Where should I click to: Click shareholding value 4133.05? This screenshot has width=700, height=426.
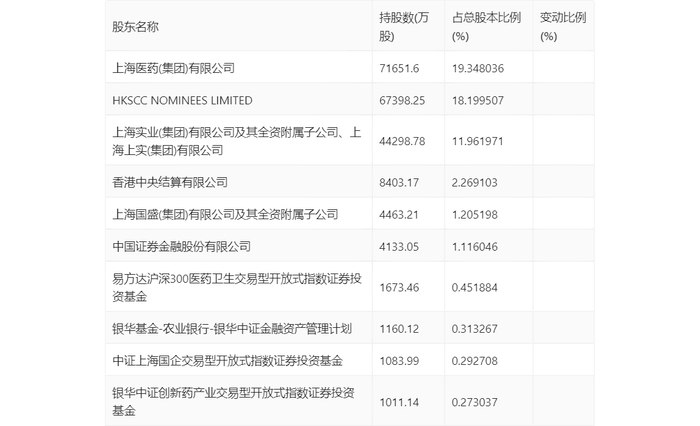[399, 247]
